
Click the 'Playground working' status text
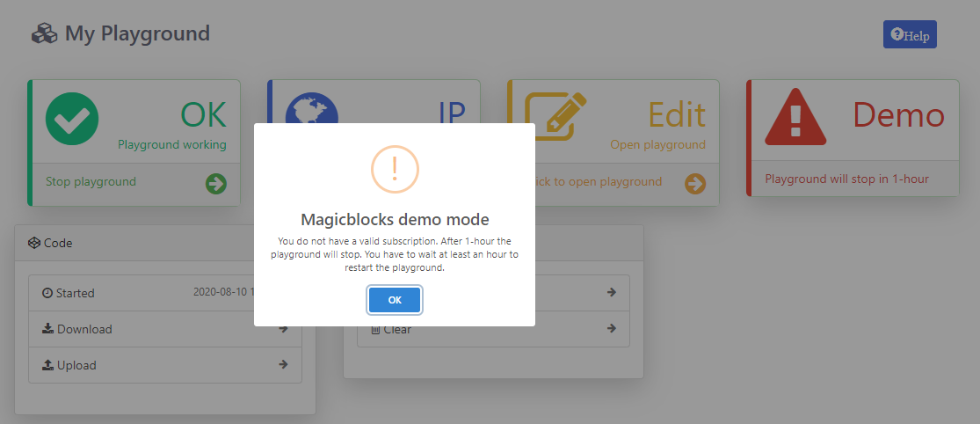(172, 144)
